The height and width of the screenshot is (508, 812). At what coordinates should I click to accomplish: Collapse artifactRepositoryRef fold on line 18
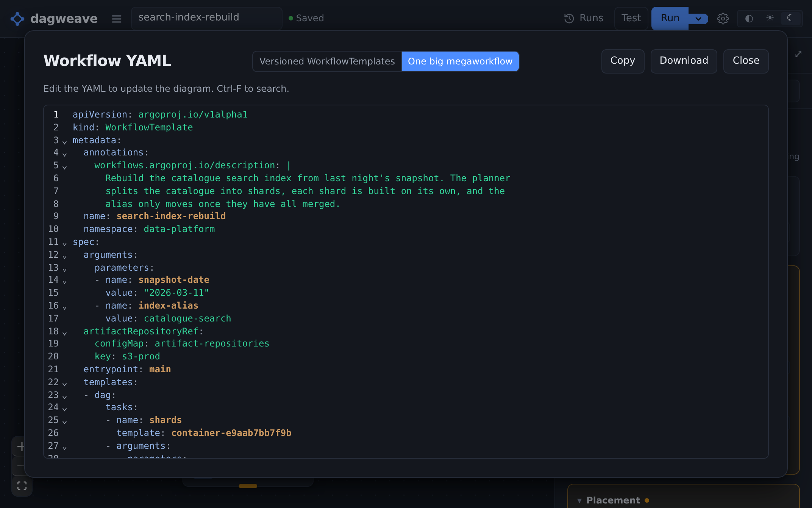pos(65,333)
